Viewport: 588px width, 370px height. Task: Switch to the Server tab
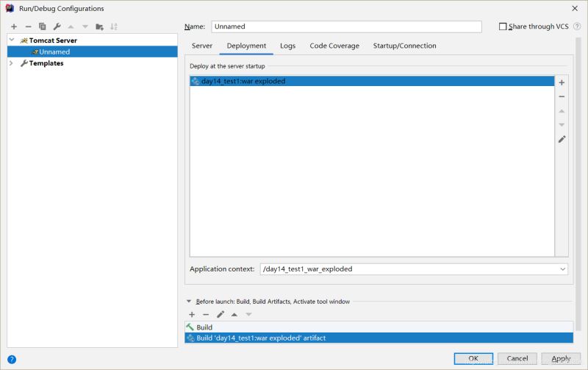202,46
